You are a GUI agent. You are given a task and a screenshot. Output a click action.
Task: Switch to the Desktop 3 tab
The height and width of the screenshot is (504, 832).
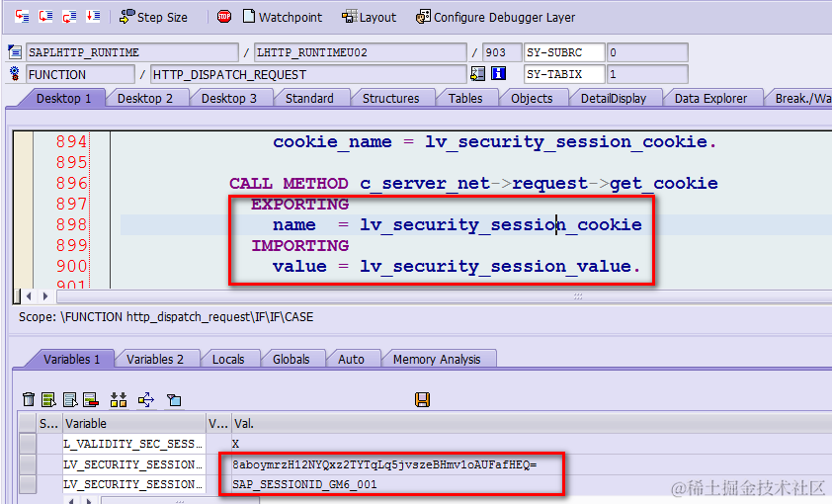tap(228, 98)
